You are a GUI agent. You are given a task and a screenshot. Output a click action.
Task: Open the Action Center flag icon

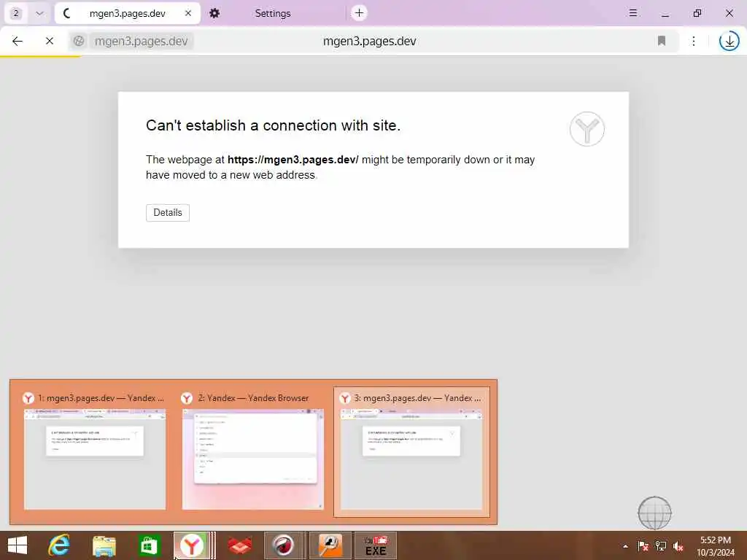(x=643, y=546)
